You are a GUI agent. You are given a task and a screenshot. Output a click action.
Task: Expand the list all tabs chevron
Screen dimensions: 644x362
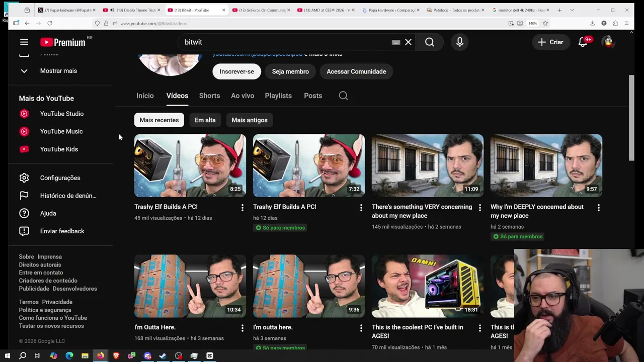click(572, 10)
